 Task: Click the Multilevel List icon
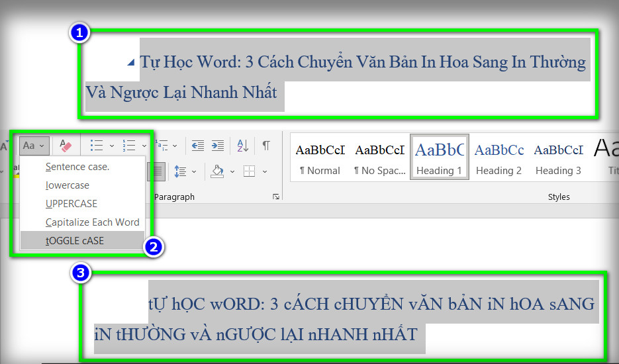pos(162,146)
